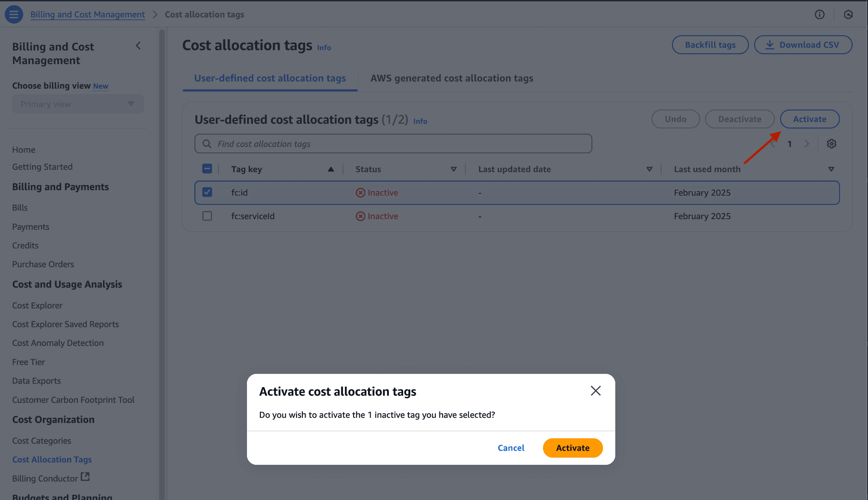
Task: Click the search magnifier icon
Action: 207,144
